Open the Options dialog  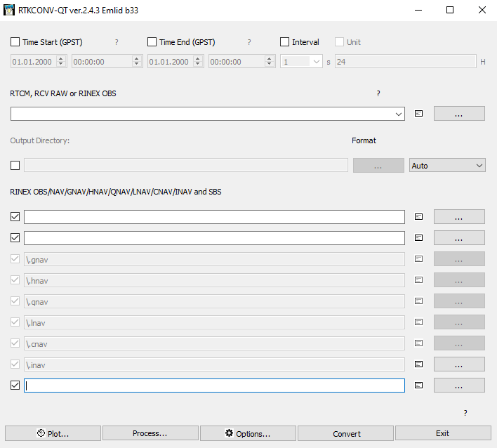[x=248, y=433]
